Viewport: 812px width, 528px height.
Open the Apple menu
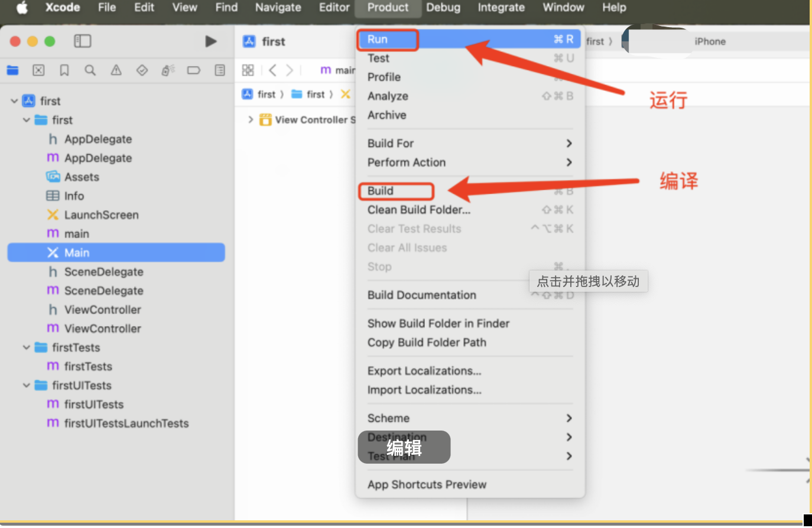click(x=22, y=8)
